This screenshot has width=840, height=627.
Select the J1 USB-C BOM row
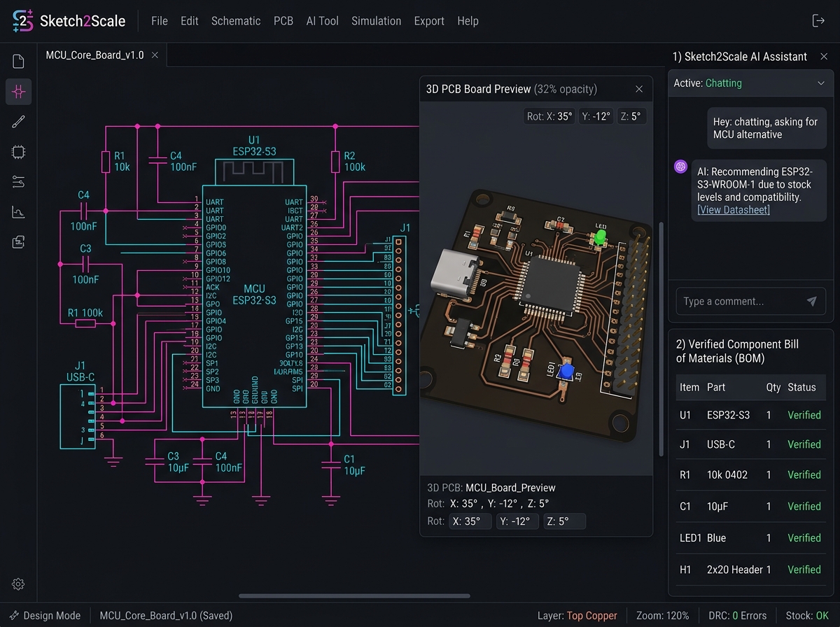point(751,444)
